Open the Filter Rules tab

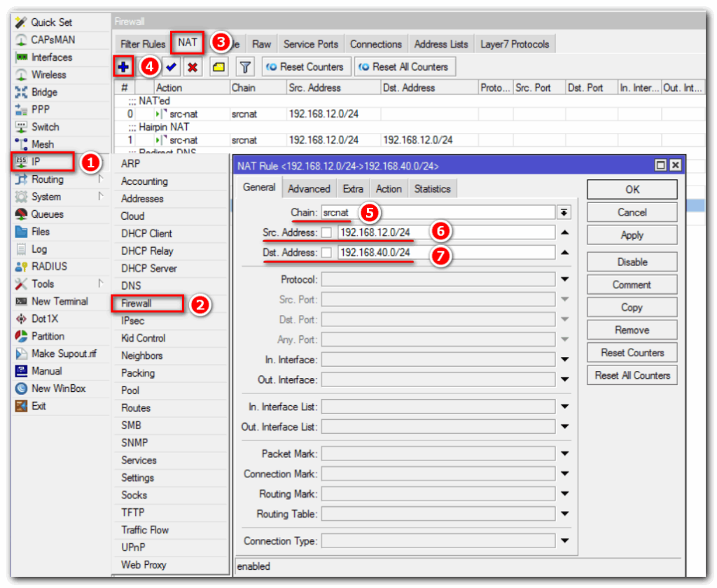pos(143,44)
